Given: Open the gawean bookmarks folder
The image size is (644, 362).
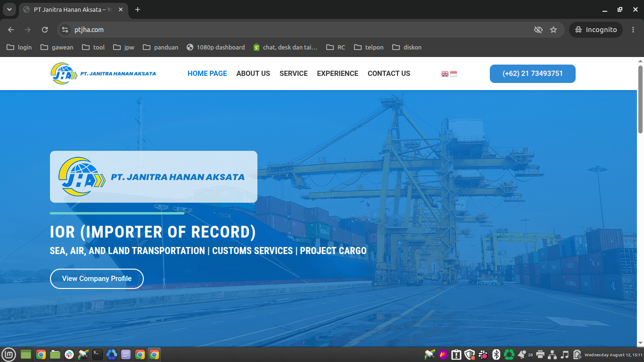Looking at the screenshot, I should (57, 47).
